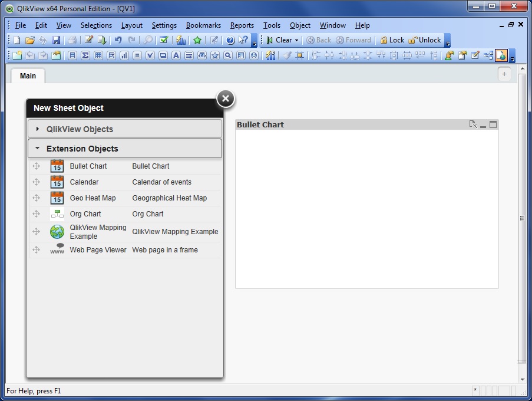
Task: Collapse the Extension Objects section
Action: click(x=125, y=149)
